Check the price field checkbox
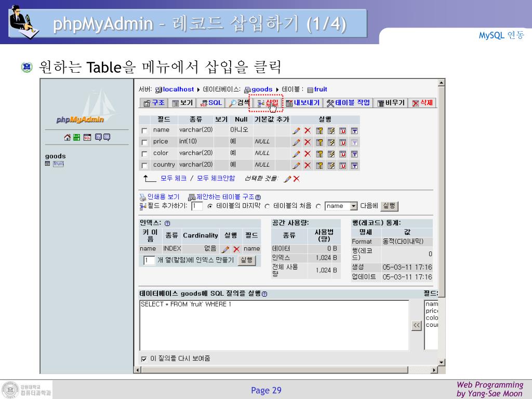The height and width of the screenshot is (399, 532). point(144,142)
